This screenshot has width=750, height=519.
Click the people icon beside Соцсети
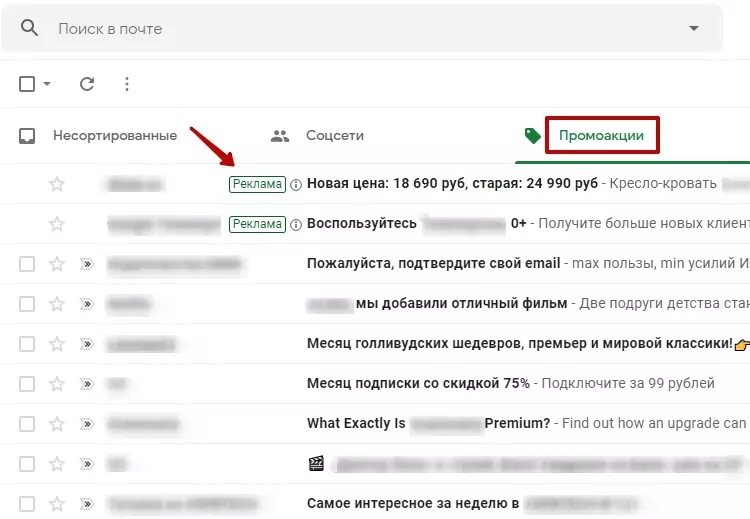(x=280, y=136)
